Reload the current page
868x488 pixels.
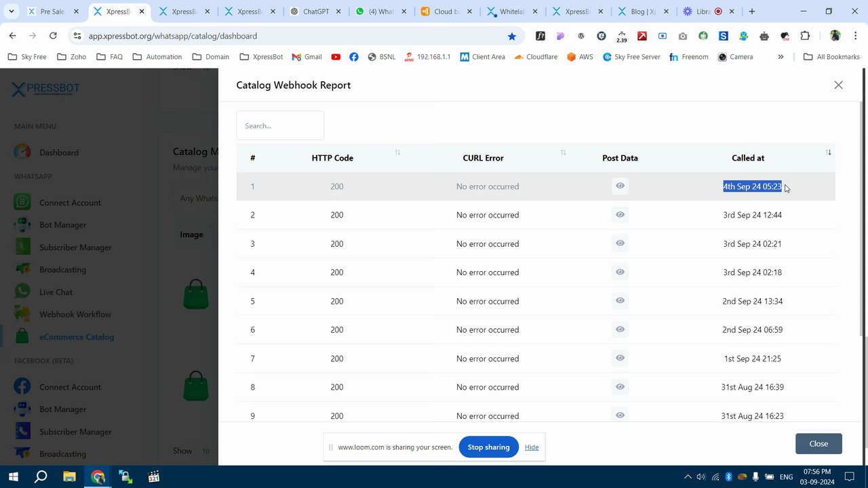point(53,36)
